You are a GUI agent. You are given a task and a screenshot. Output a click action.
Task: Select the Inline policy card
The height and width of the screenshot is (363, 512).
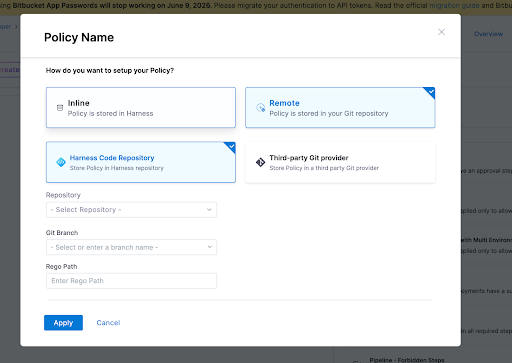(141, 107)
